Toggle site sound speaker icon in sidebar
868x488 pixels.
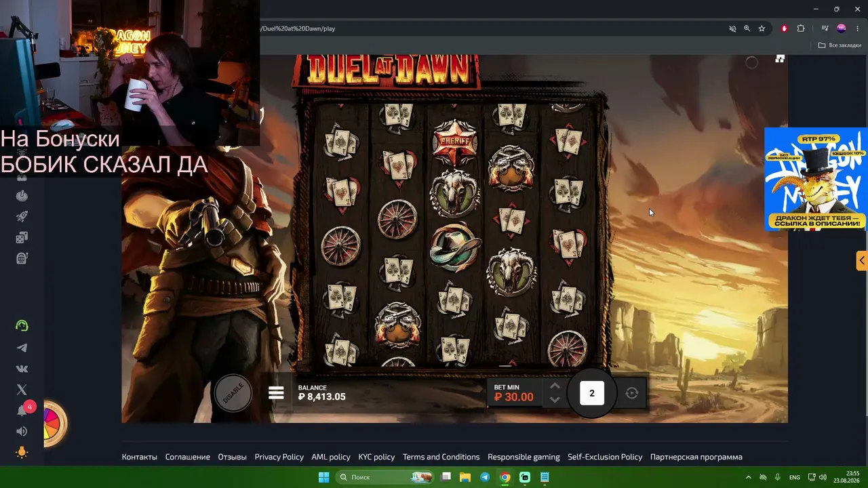tap(22, 431)
